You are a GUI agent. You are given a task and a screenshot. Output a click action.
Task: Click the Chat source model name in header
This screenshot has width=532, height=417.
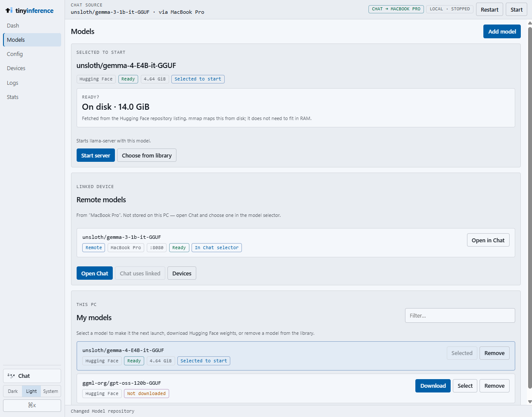click(x=110, y=12)
